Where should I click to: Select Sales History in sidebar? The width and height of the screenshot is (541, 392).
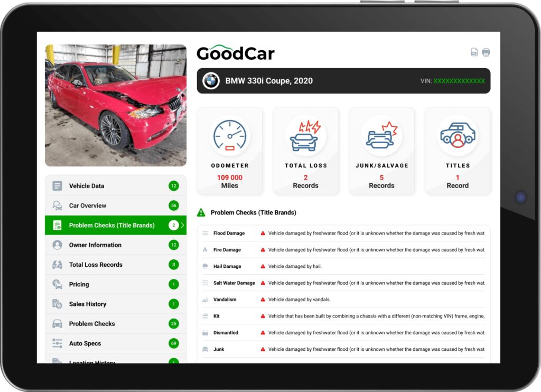(x=88, y=304)
